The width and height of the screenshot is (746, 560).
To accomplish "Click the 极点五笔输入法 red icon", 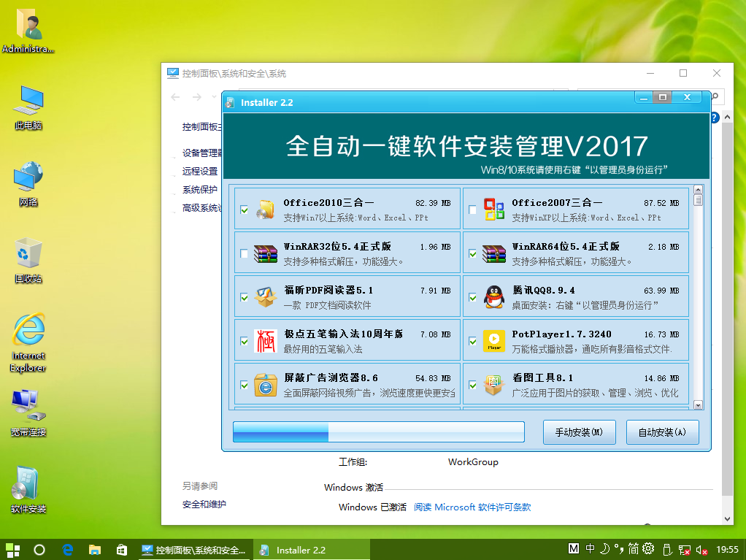I will click(x=265, y=341).
